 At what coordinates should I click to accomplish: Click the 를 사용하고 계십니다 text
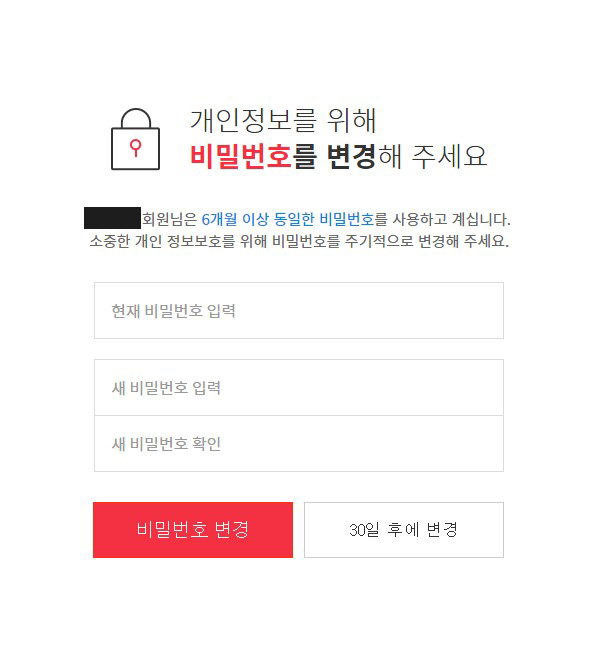click(442, 219)
